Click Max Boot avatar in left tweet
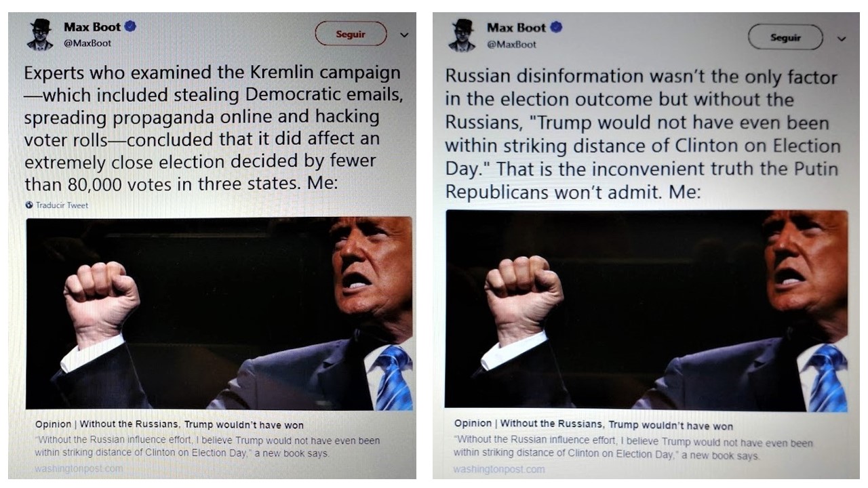Screen dimensions: 868x488 point(40,35)
